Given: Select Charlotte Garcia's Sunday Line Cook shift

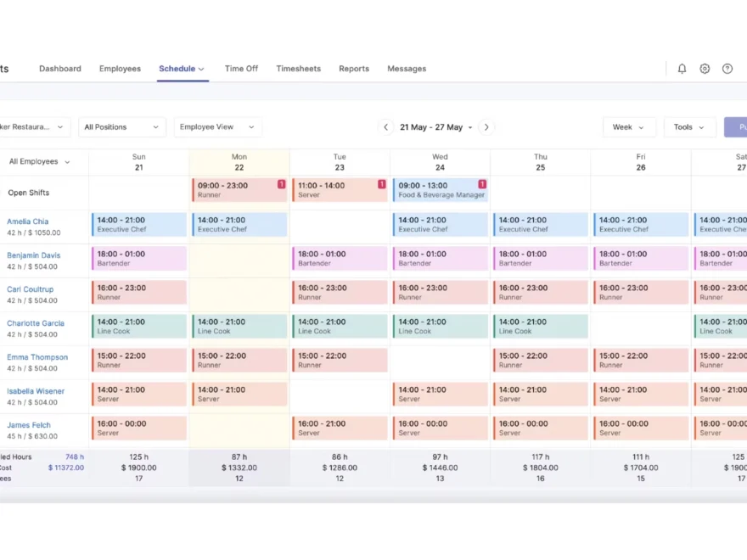Looking at the screenshot, I should 139,327.
